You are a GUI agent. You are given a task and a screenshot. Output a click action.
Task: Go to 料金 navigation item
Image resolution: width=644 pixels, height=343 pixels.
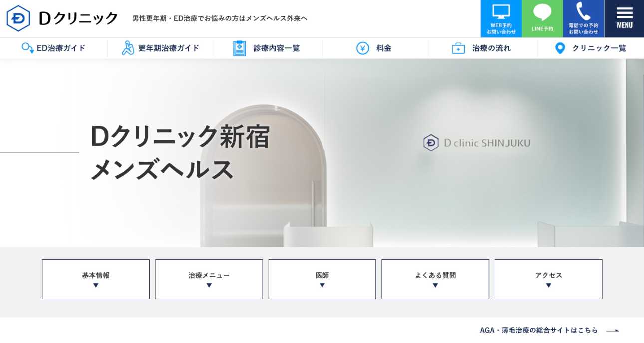click(x=376, y=48)
